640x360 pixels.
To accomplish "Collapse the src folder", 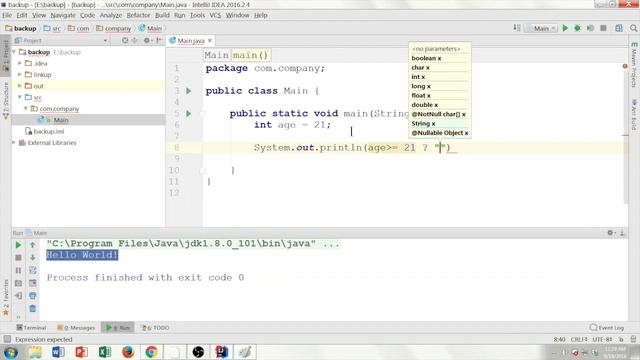I will pyautogui.click(x=20, y=97).
